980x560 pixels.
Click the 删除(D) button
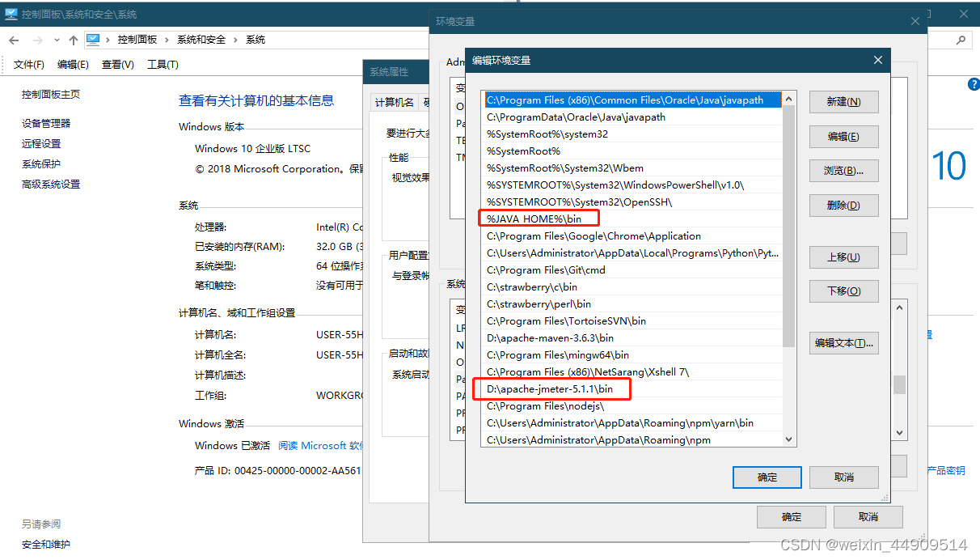pos(843,206)
